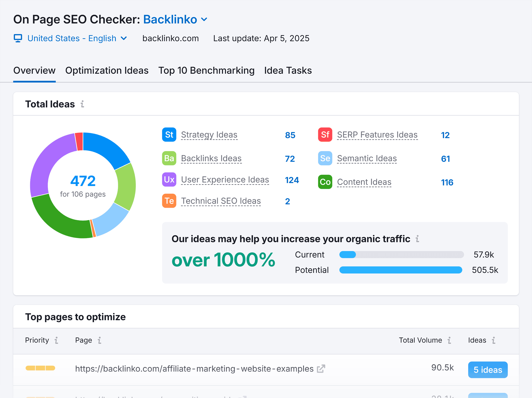The image size is (532, 398).
Task: Click the Content Ideas count 116
Action: click(447, 183)
